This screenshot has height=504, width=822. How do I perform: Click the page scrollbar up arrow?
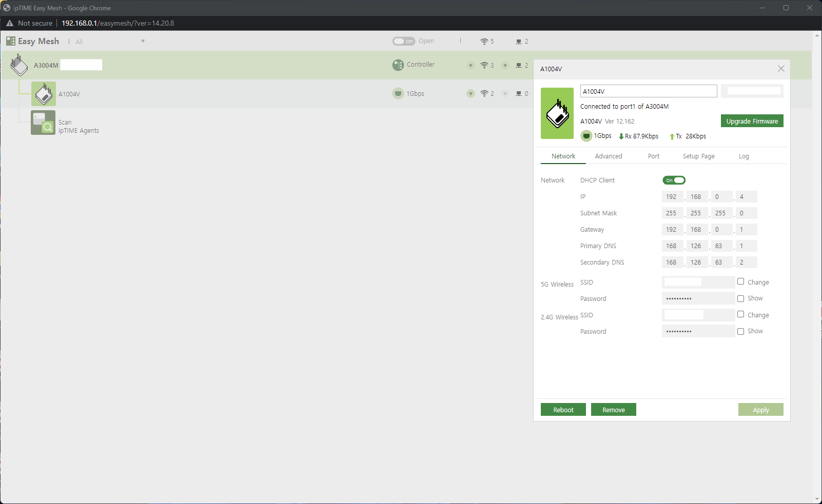click(x=817, y=35)
